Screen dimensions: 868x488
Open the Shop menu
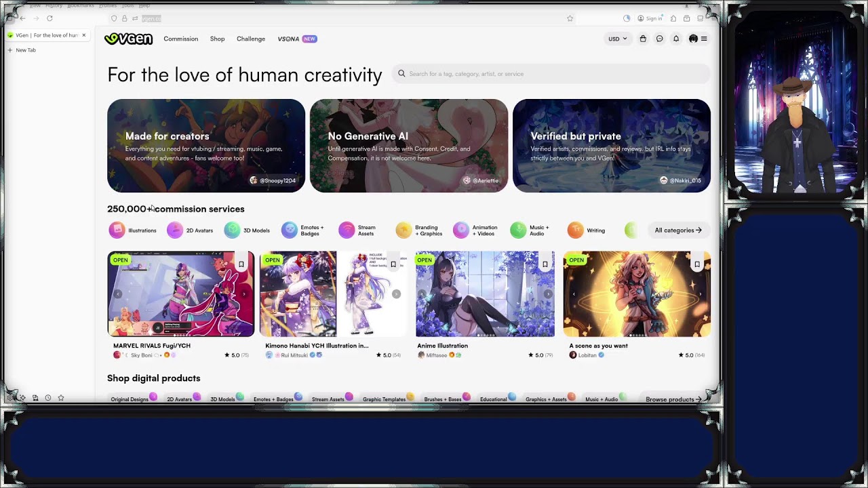click(x=217, y=39)
